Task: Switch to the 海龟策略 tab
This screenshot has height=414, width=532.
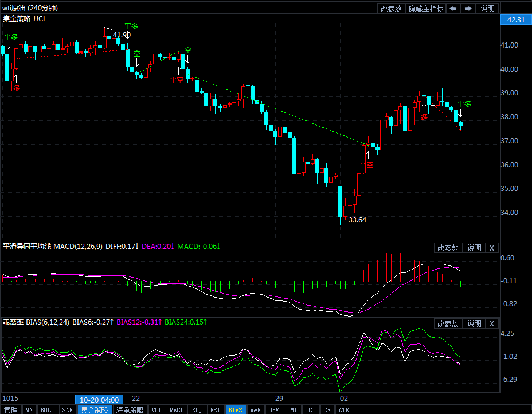Action: click(x=130, y=410)
